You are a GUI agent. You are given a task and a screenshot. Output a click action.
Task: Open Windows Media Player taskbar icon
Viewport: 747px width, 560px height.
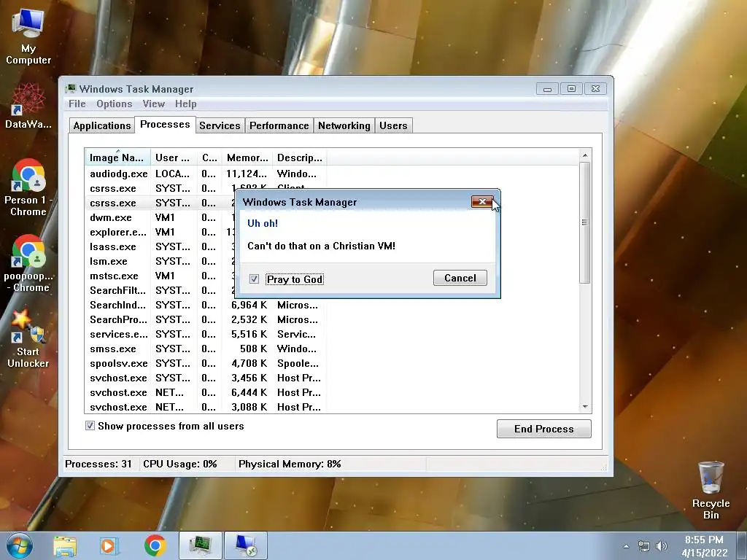(x=109, y=546)
